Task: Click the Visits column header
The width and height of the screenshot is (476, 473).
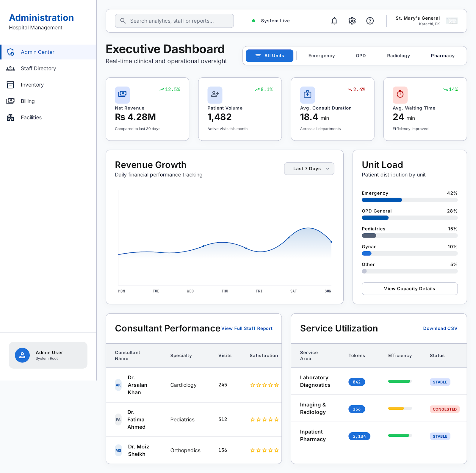Action: (x=225, y=356)
